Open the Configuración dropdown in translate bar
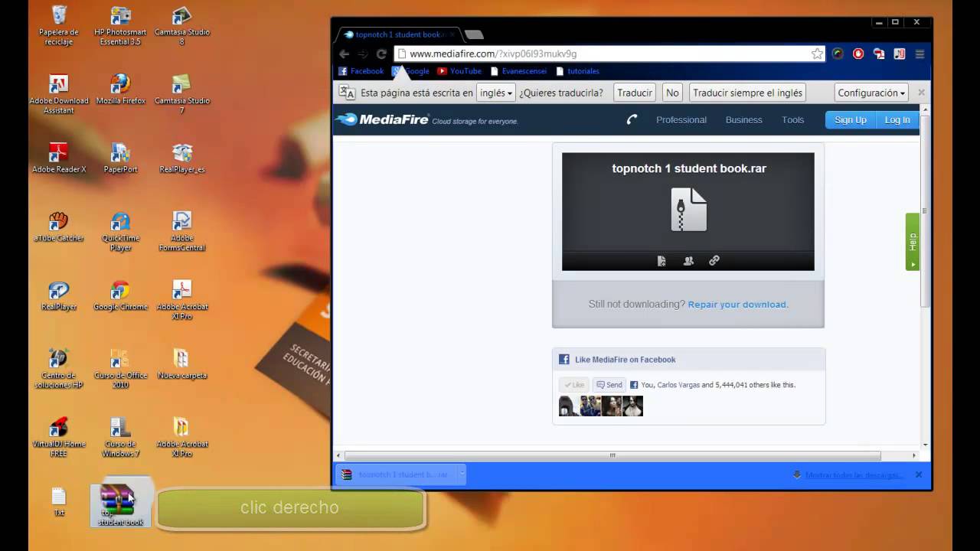Screen dimensions: 980x551 pos(871,93)
